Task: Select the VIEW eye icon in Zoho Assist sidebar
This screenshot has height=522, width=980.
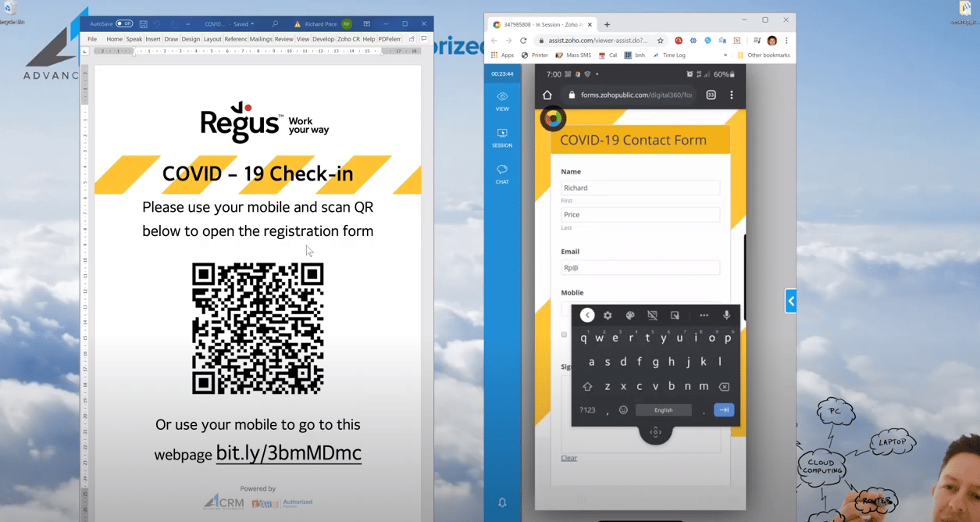Action: [502, 98]
